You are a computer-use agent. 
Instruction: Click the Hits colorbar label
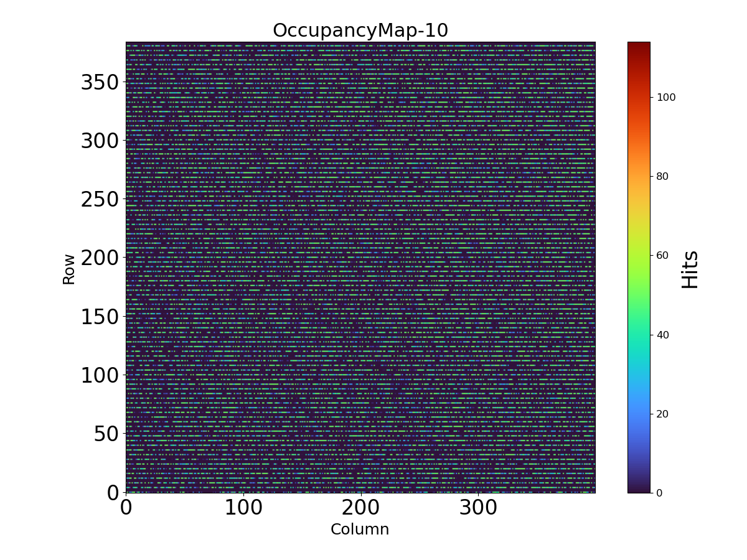coord(690,269)
